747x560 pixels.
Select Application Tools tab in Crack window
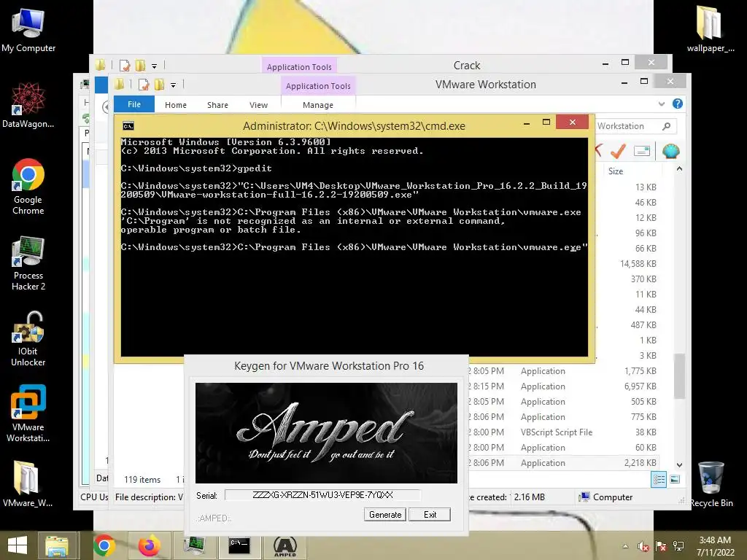click(299, 66)
